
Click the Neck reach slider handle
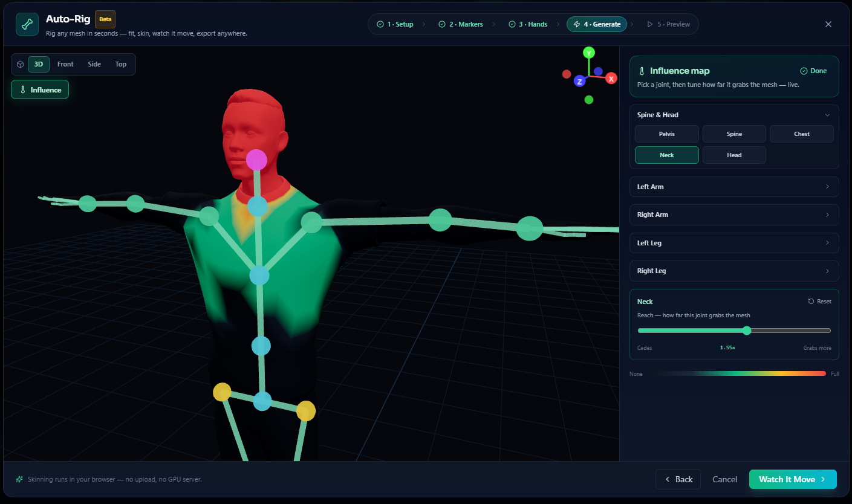747,331
